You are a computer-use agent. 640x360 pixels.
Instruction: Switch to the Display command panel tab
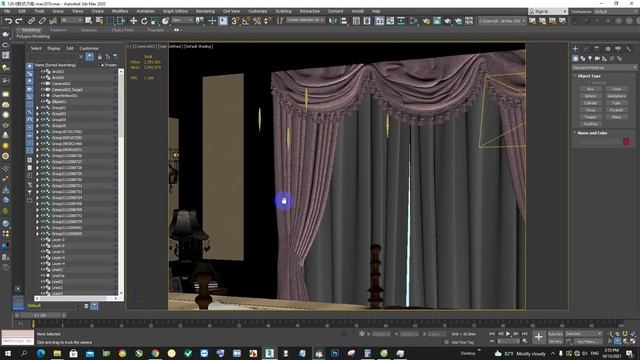pyautogui.click(x=618, y=49)
